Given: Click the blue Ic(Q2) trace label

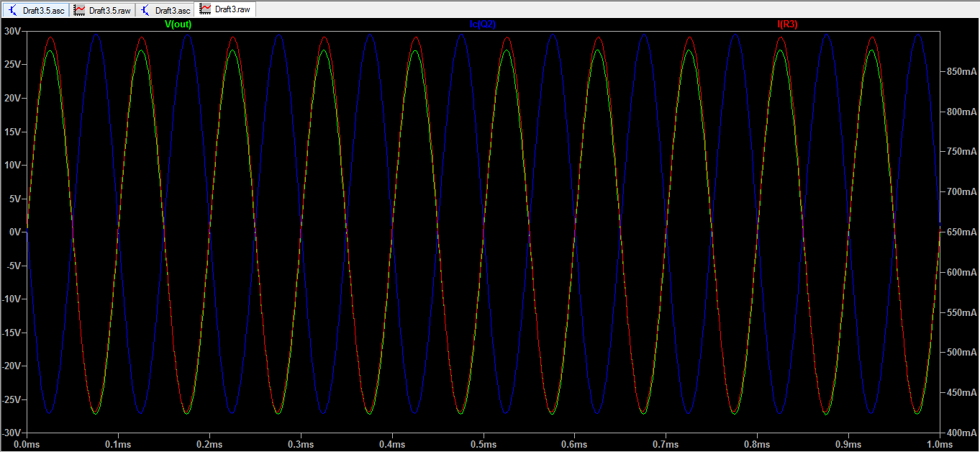Looking at the screenshot, I should (483, 24).
